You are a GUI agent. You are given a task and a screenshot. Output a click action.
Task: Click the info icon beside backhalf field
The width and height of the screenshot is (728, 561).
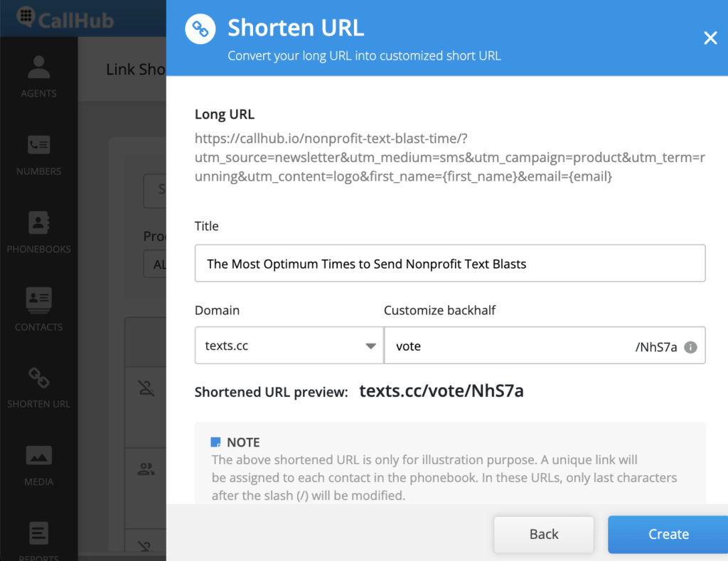[x=692, y=346]
